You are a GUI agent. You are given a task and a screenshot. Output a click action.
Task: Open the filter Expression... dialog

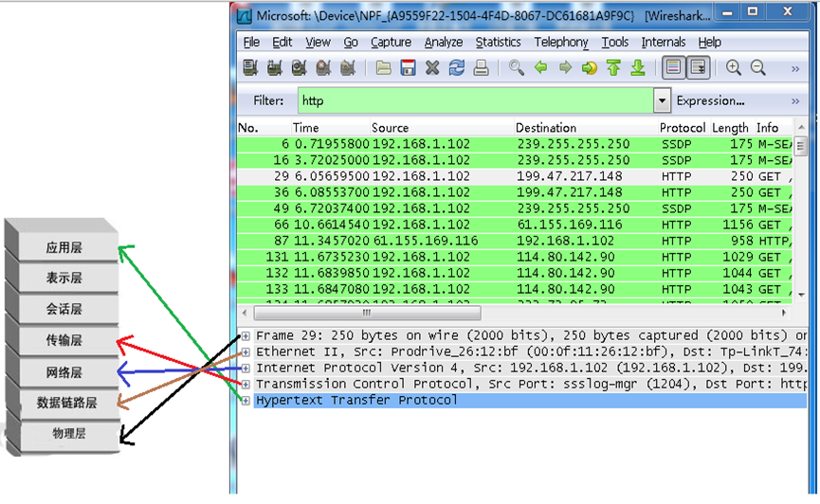click(710, 100)
